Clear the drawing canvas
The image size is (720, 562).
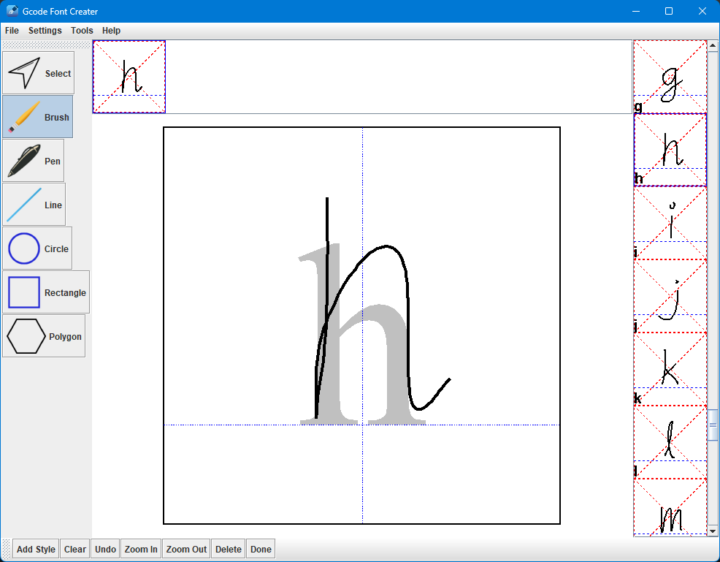coord(75,549)
